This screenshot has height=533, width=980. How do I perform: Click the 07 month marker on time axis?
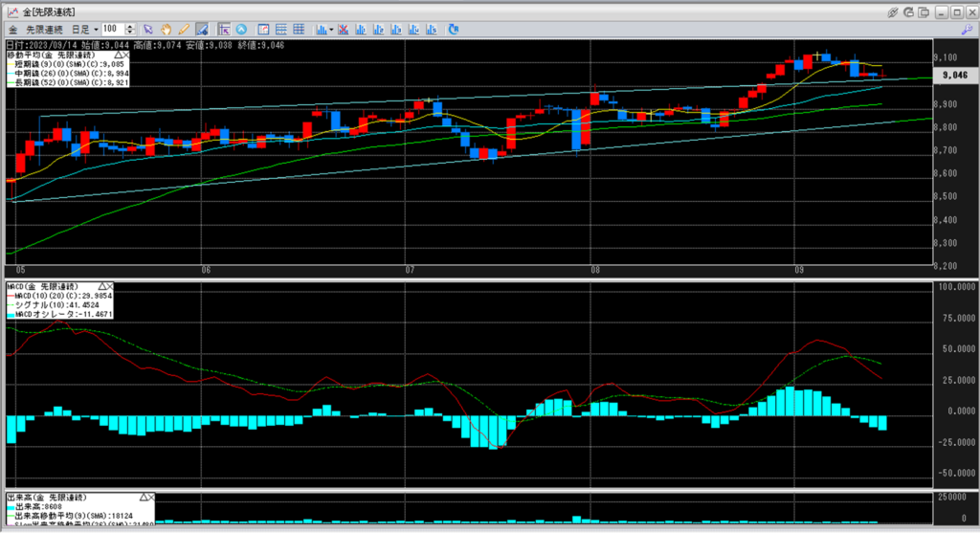pos(410,271)
